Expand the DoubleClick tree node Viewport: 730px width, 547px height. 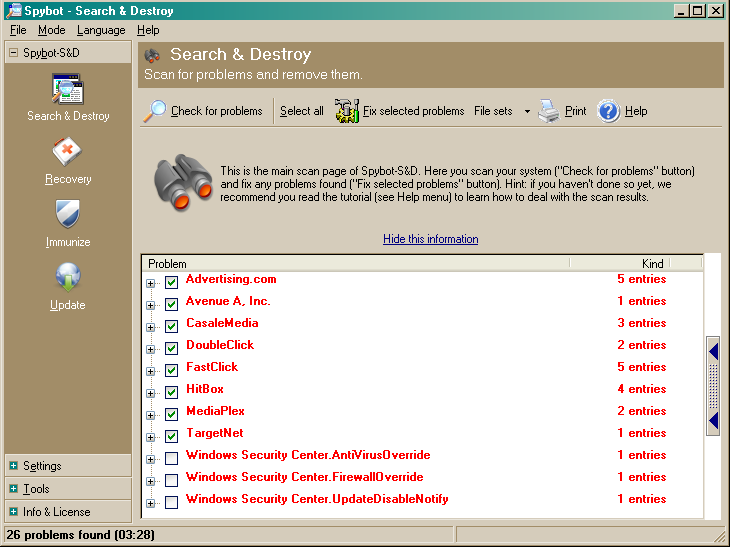[x=150, y=349]
